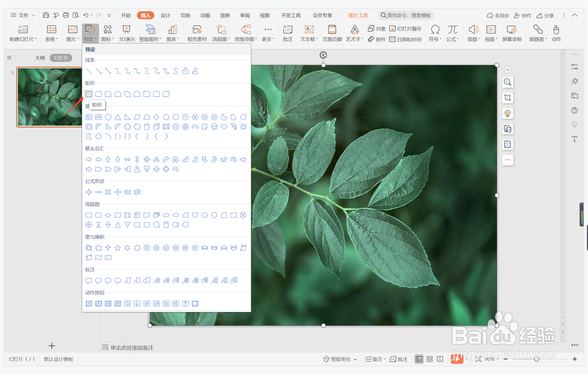
Task: Open the 图片 picture dropdown
Action: coord(73,33)
